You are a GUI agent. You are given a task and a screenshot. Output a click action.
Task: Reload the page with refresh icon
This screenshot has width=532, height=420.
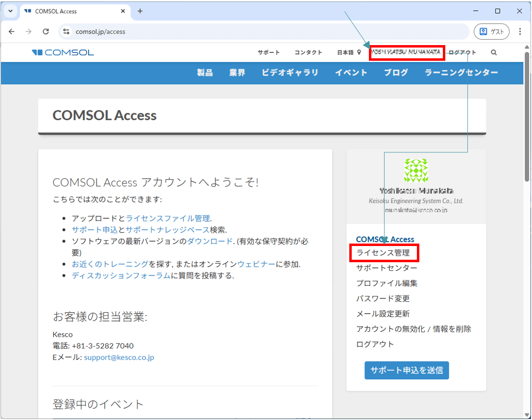click(46, 31)
